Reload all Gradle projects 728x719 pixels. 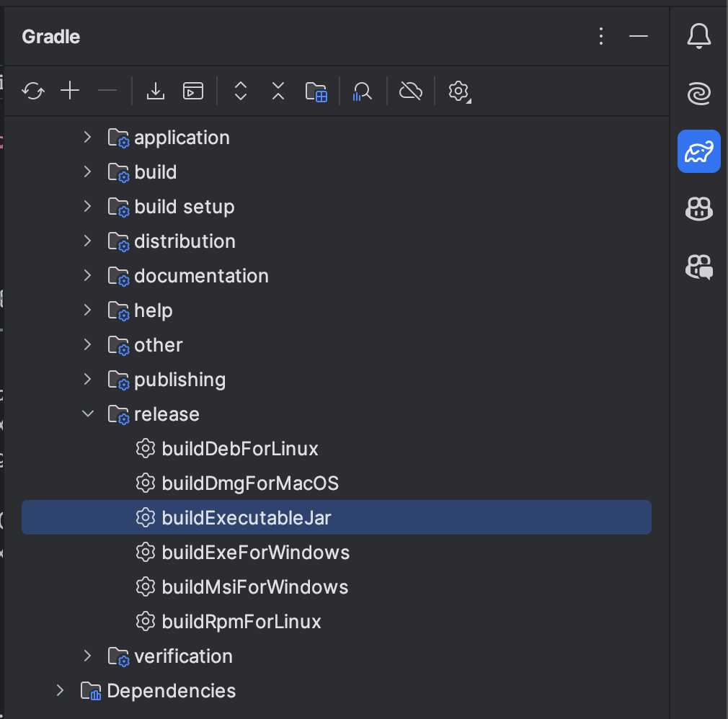pyautogui.click(x=33, y=91)
